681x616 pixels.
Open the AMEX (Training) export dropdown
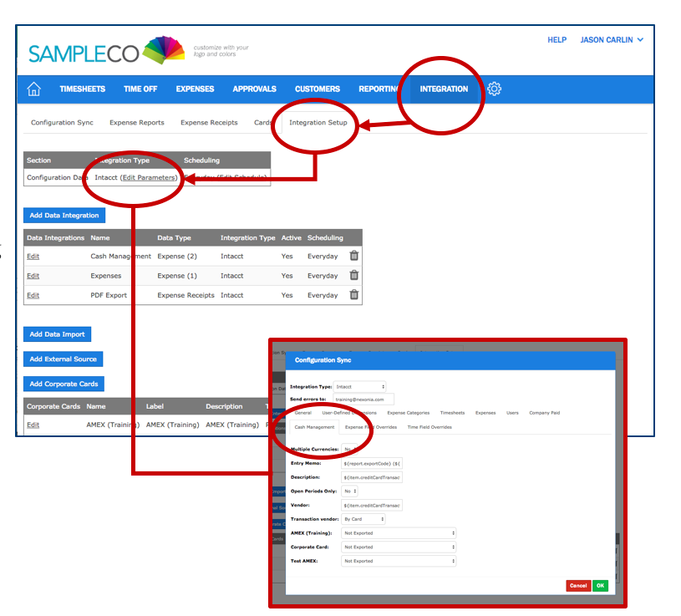coord(399,533)
